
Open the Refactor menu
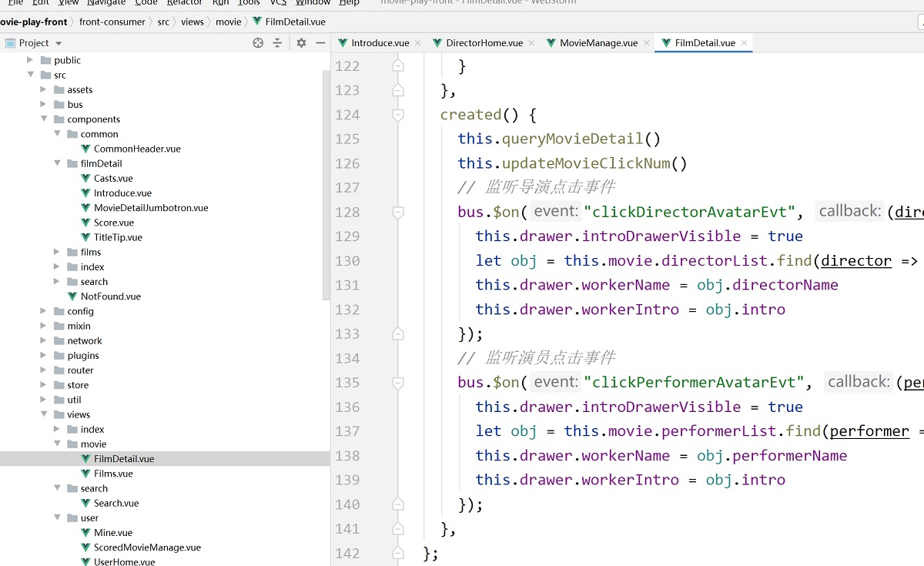pyautogui.click(x=185, y=3)
